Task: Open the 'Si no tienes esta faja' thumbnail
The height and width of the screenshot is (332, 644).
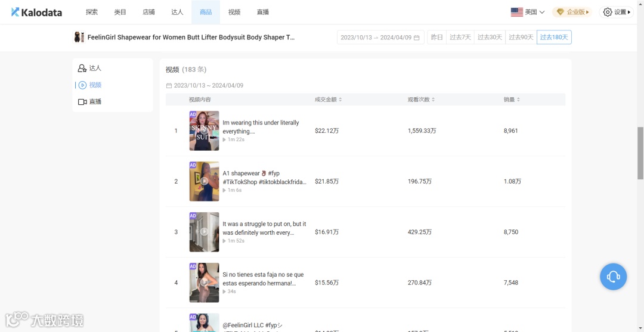Action: click(204, 283)
